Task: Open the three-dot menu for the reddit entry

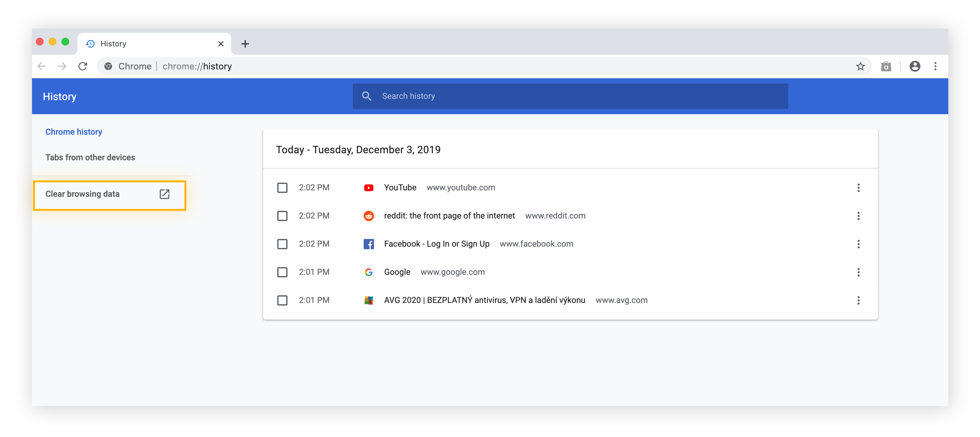Action: click(859, 215)
